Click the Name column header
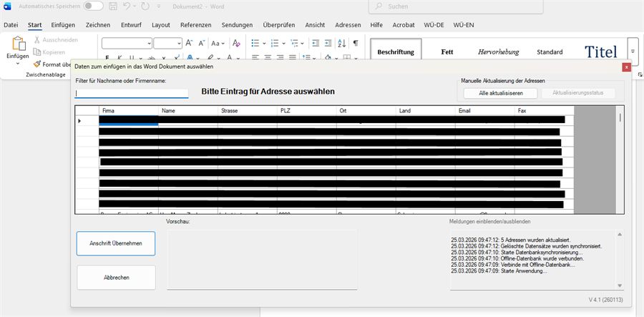644x317 pixels. [x=188, y=111]
